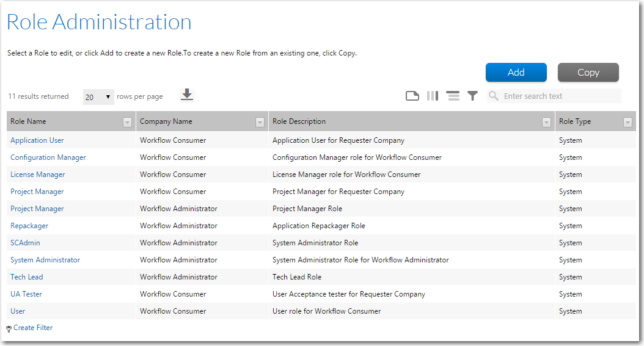Click the magnifier search icon
Screen dimensions: 644x346
[493, 96]
